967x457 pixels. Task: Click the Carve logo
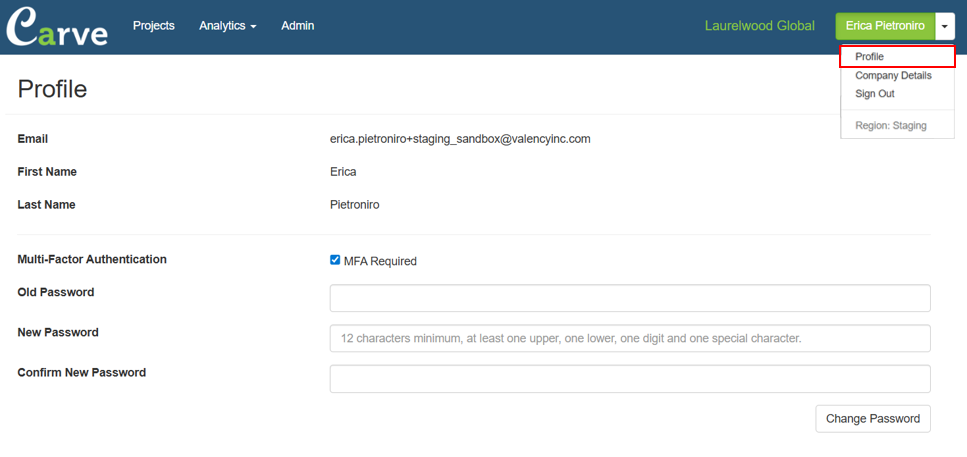pos(57,26)
